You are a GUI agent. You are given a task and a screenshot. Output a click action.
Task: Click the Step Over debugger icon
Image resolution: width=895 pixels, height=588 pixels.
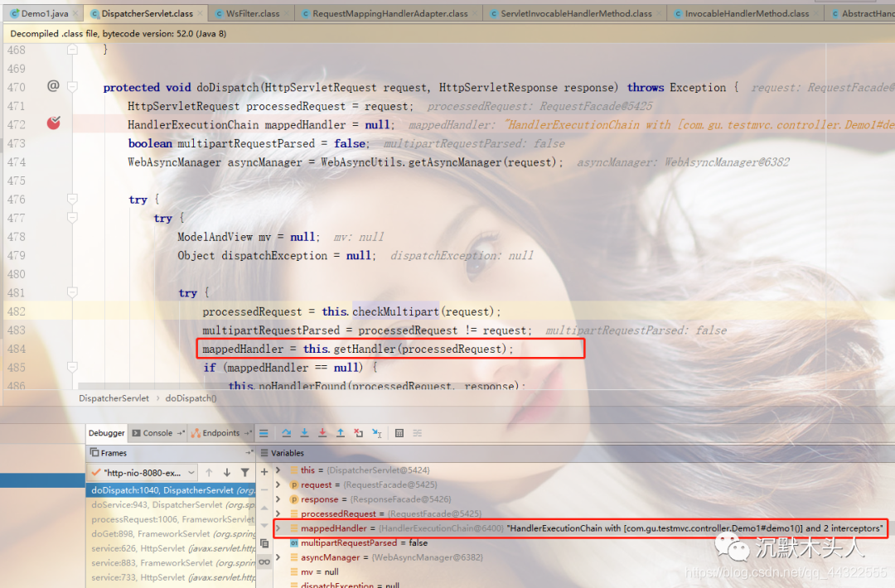(x=287, y=433)
